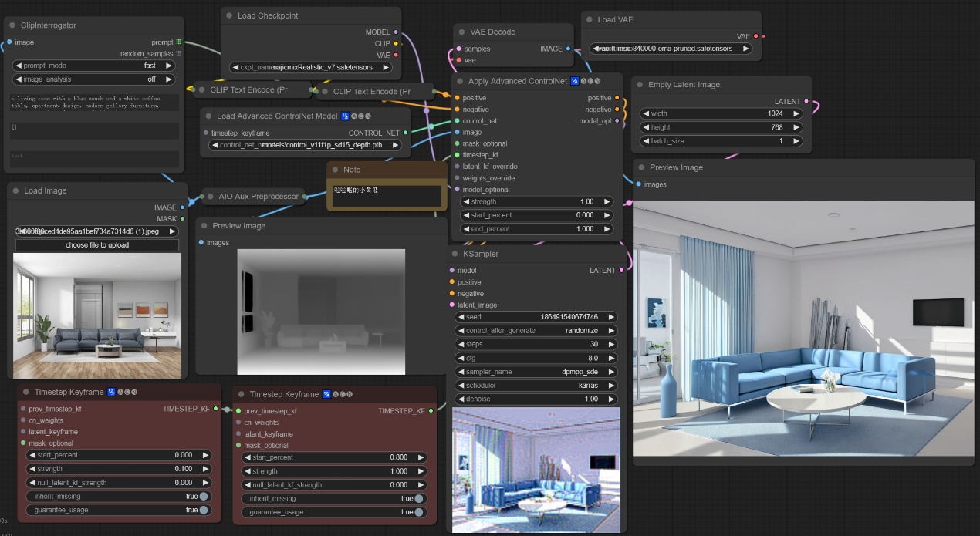Viewport: 980px width, 536px height.
Task: Decrease Empty Latent Image width with the left arrow
Action: [x=646, y=113]
